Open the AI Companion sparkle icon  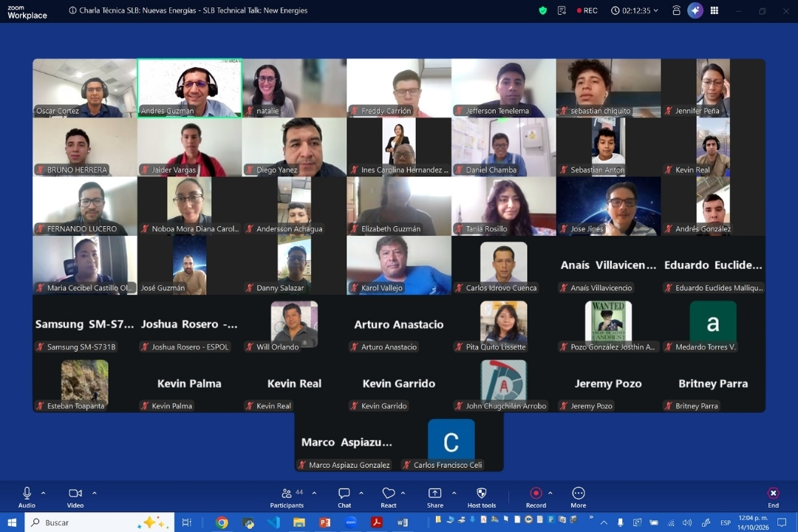(695, 10)
